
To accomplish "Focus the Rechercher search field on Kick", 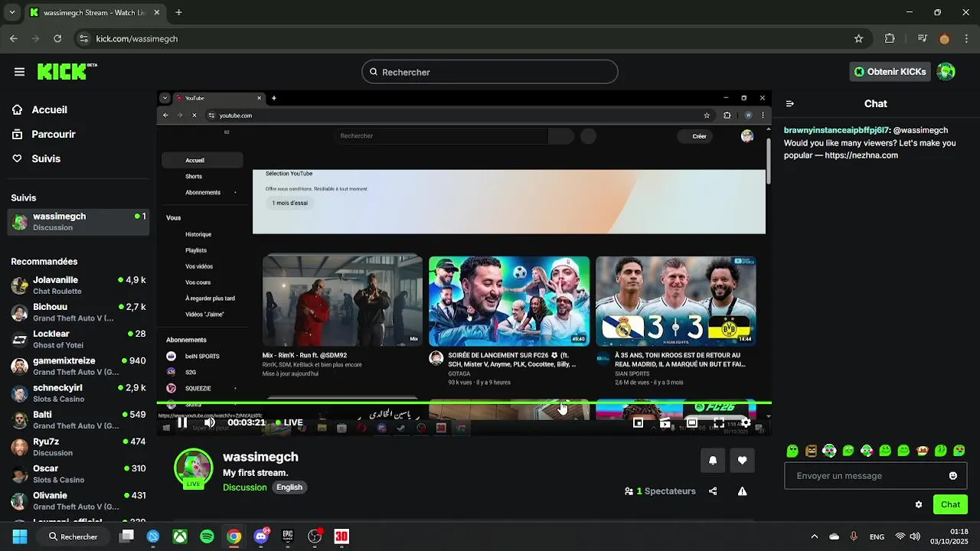I will 490,72.
